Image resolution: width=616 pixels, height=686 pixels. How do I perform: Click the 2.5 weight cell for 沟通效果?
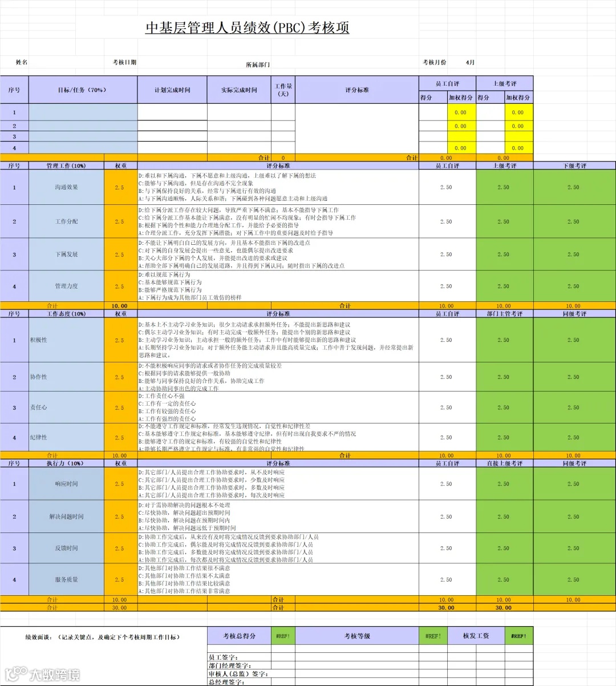(120, 187)
